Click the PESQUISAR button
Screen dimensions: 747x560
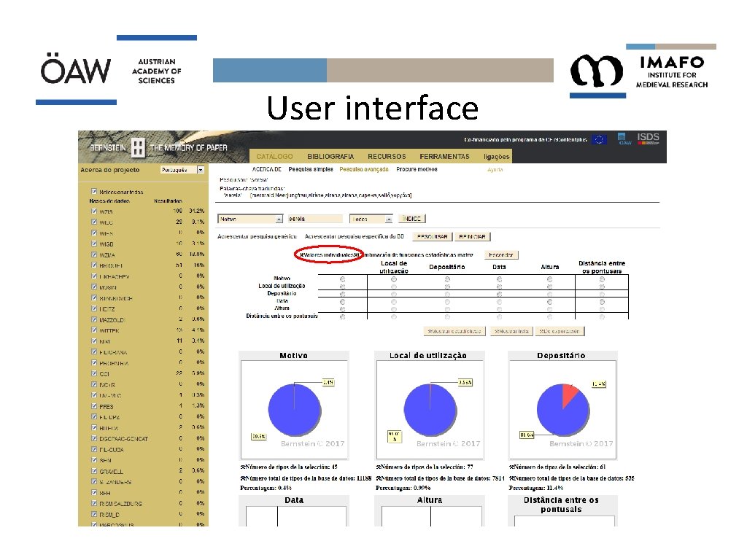pyautogui.click(x=432, y=237)
